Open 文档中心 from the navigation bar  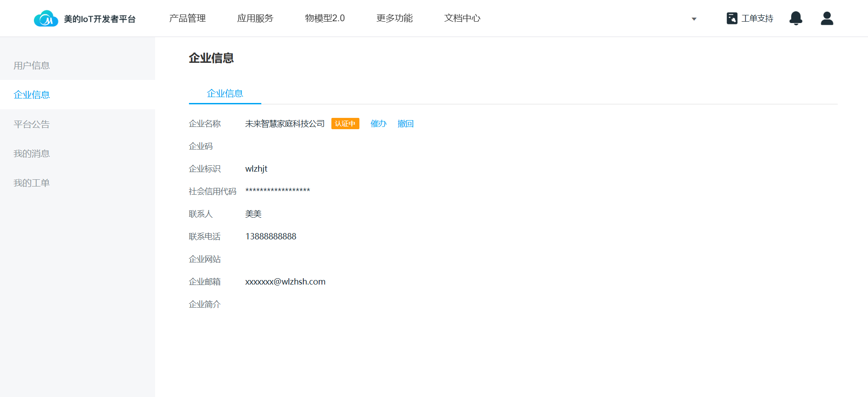click(x=462, y=19)
